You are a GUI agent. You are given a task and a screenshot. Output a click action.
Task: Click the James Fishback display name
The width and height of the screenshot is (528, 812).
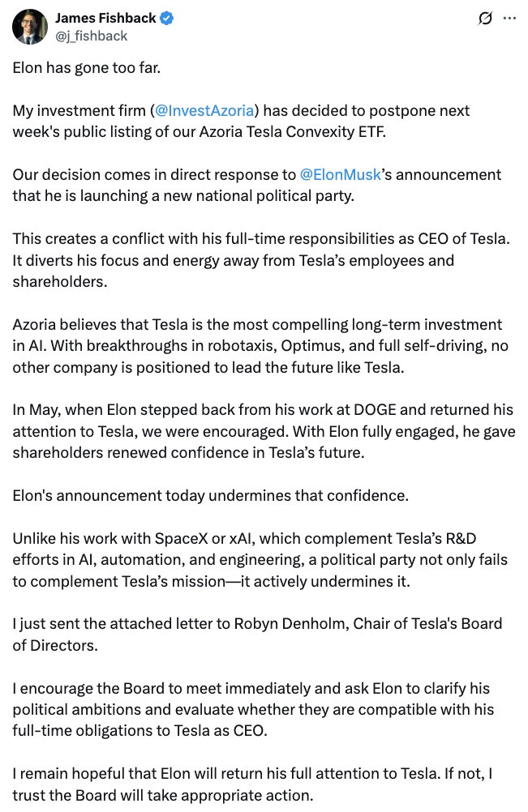pyautogui.click(x=105, y=18)
